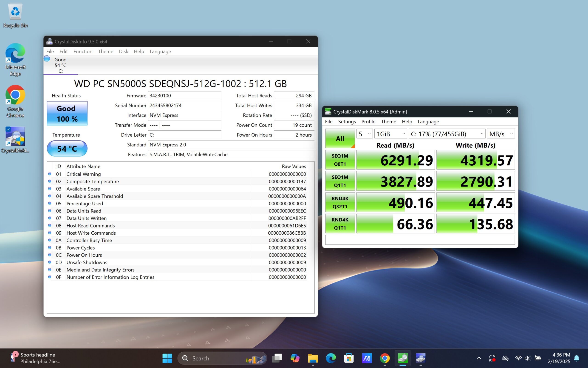Open Function menu in CrystalDiskInfo
This screenshot has width=588, height=368.
point(83,51)
